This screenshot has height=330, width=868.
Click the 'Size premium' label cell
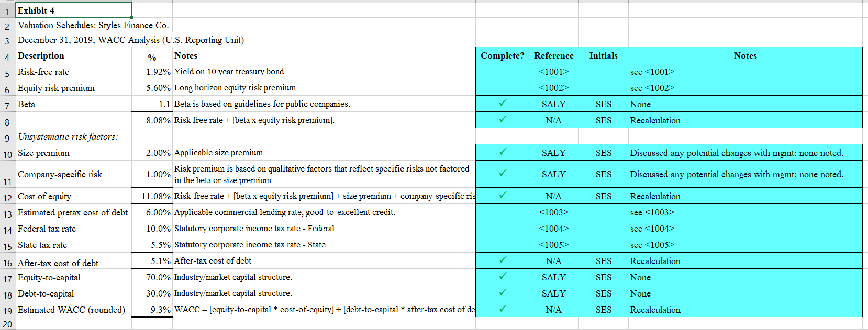tap(74, 153)
